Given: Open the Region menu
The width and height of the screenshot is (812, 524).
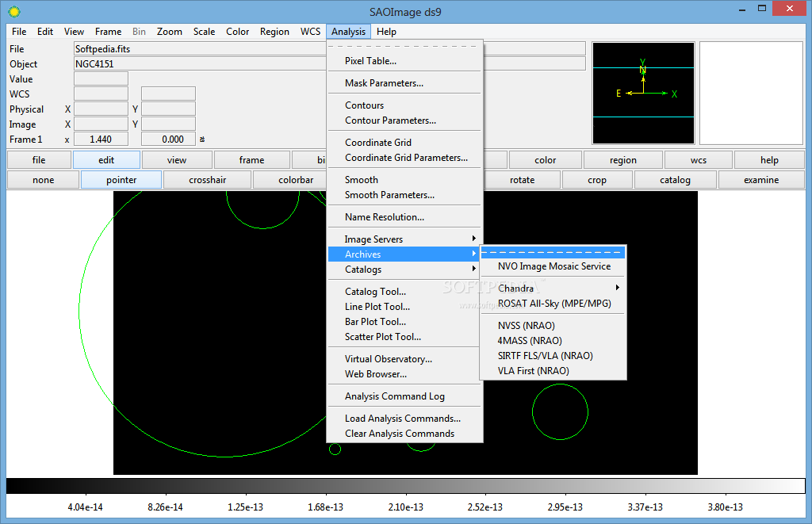Looking at the screenshot, I should pyautogui.click(x=274, y=32).
